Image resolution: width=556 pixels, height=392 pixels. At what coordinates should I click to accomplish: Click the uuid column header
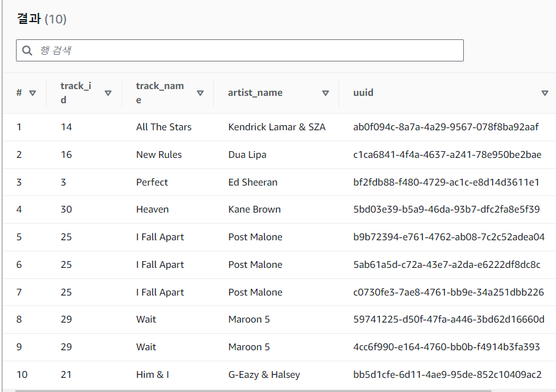point(363,93)
